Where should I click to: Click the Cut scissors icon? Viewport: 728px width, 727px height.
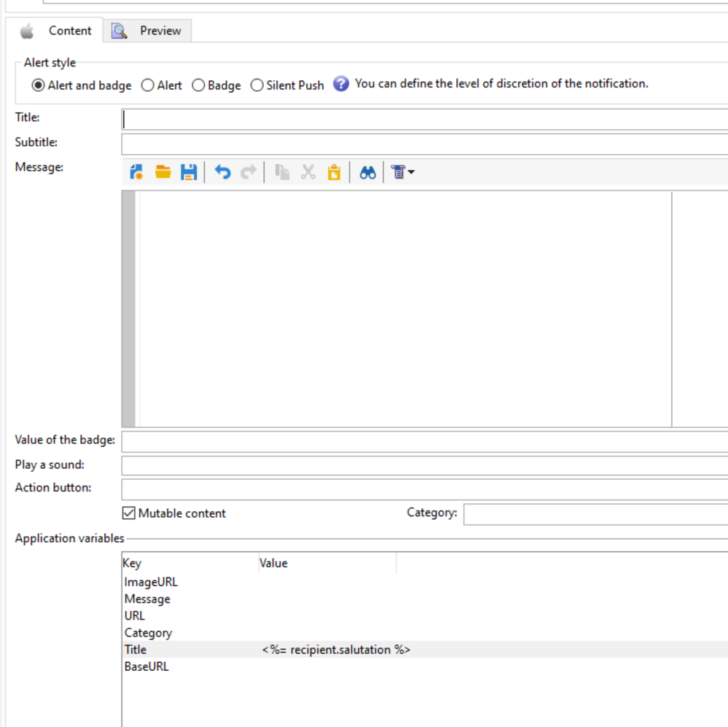point(308,172)
